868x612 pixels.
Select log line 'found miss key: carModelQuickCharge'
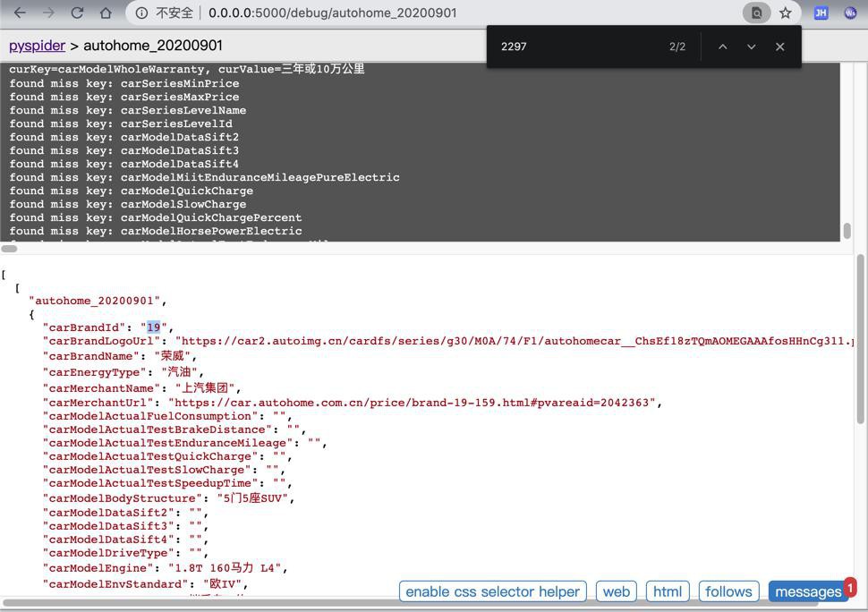pos(132,191)
